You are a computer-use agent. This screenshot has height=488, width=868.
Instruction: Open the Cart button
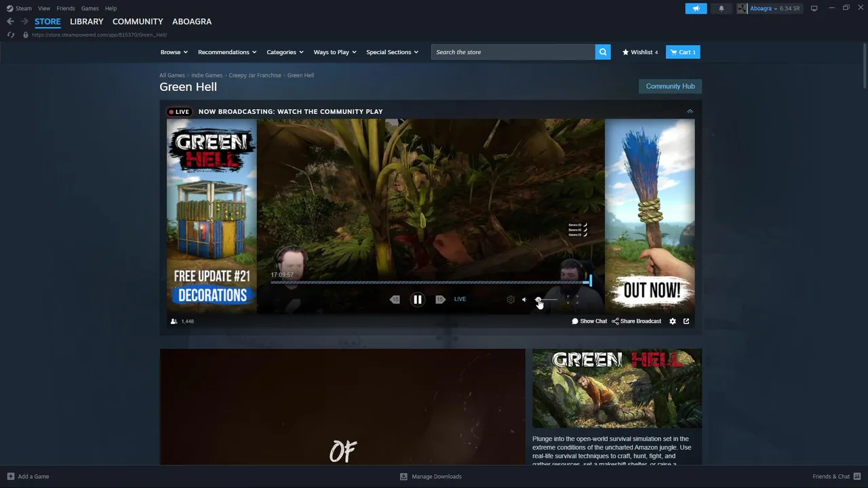pos(683,52)
